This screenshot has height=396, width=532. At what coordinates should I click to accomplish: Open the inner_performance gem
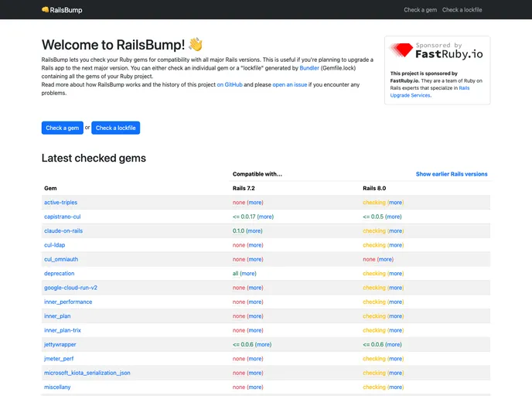tap(68, 302)
